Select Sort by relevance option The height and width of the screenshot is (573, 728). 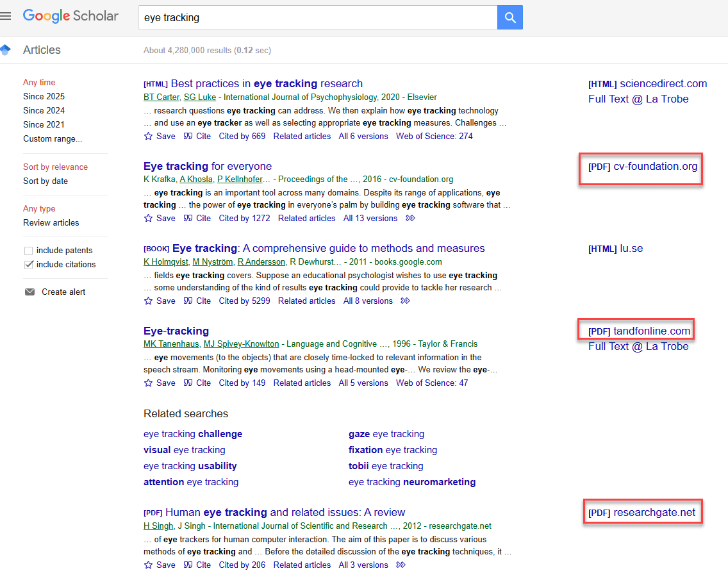click(55, 167)
